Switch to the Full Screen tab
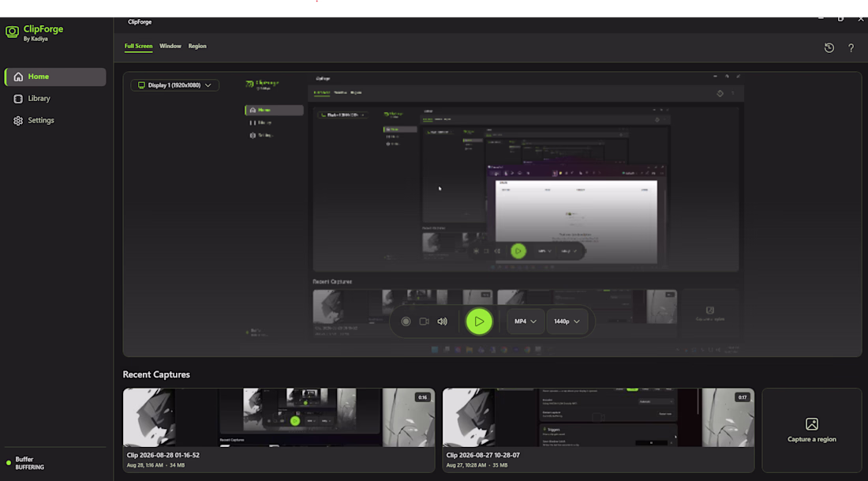 click(x=138, y=46)
